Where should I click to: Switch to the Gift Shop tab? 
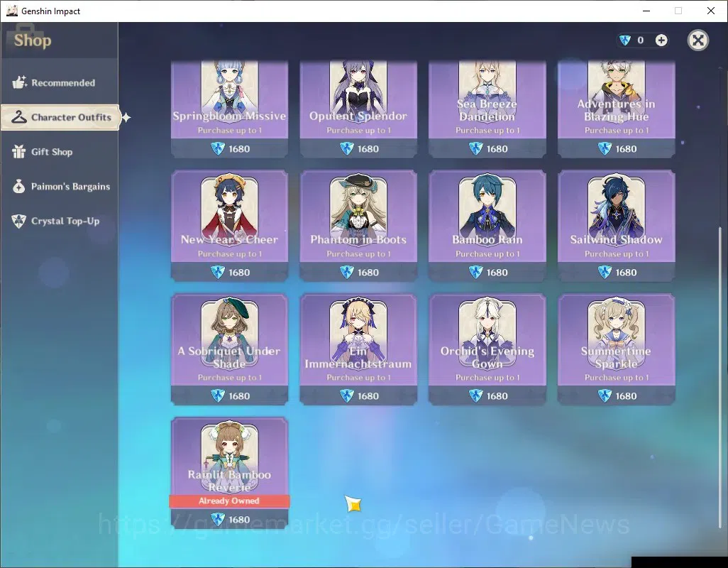pos(60,151)
